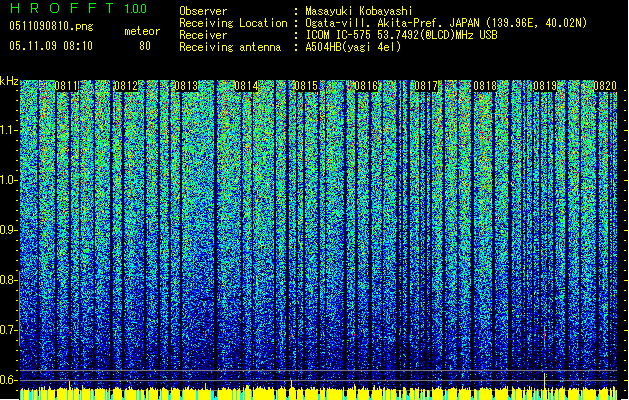Click the 0820 time marker
The width and height of the screenshot is (629, 400).
604,87
